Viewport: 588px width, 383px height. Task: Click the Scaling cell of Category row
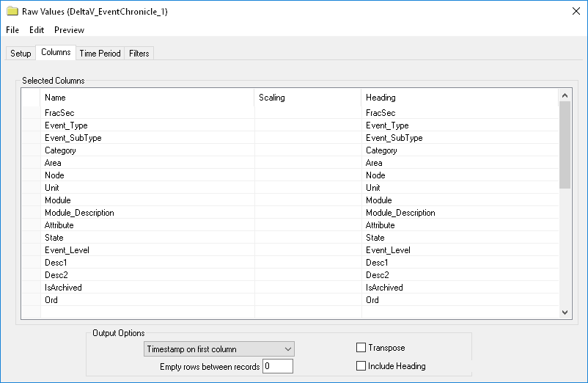308,150
